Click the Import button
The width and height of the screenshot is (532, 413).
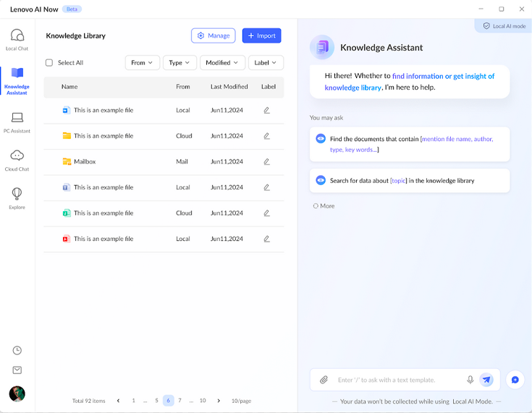point(261,35)
